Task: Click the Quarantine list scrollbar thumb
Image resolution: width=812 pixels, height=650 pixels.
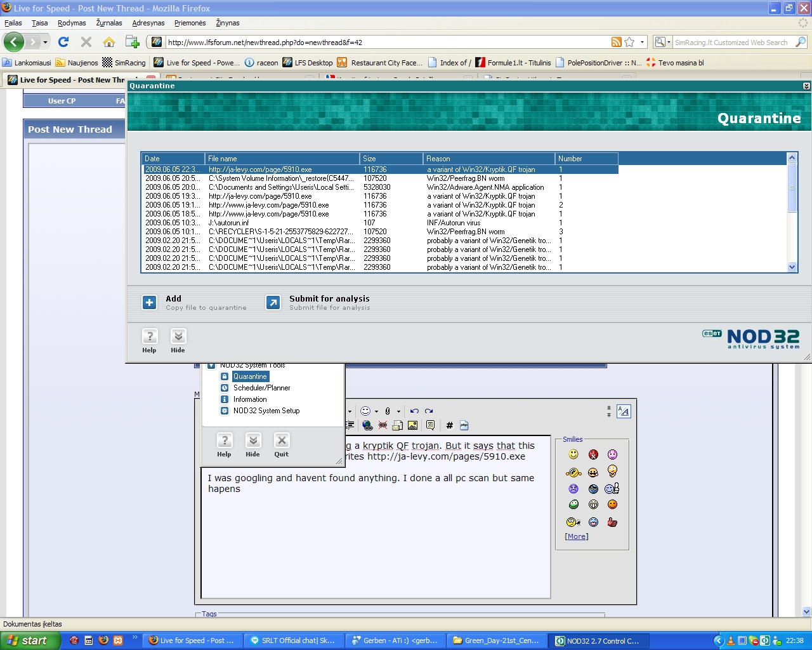Action: (x=792, y=188)
